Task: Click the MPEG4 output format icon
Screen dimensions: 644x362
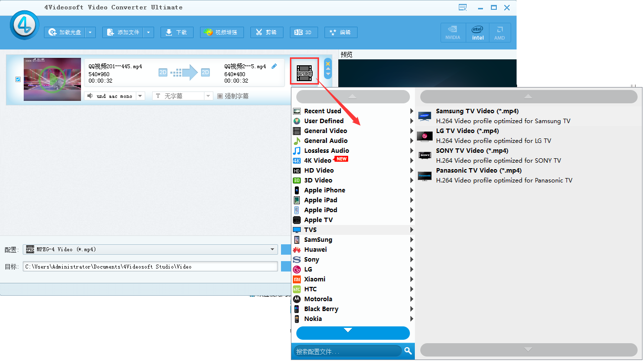Action: 305,73
